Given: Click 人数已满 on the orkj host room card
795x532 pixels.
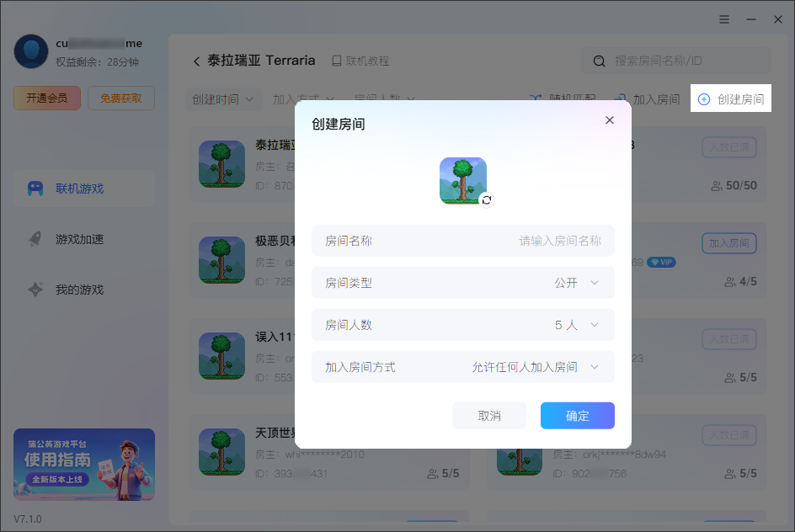Looking at the screenshot, I should pyautogui.click(x=729, y=435).
